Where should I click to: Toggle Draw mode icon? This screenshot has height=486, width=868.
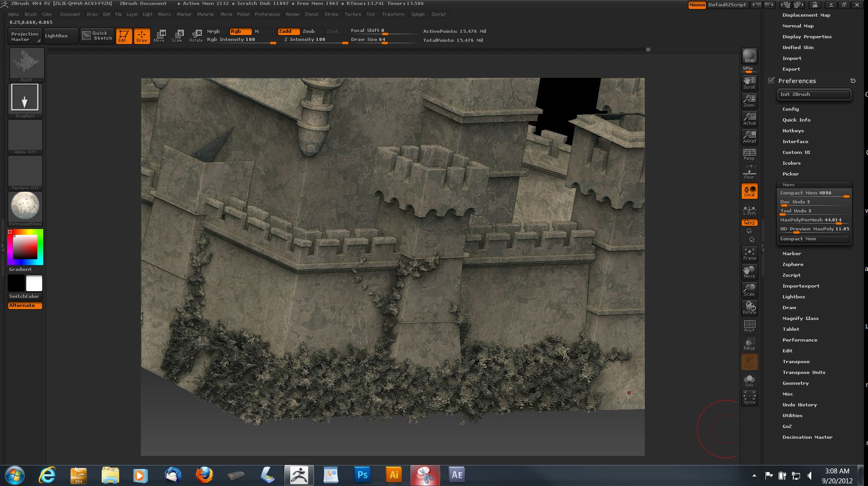click(142, 36)
